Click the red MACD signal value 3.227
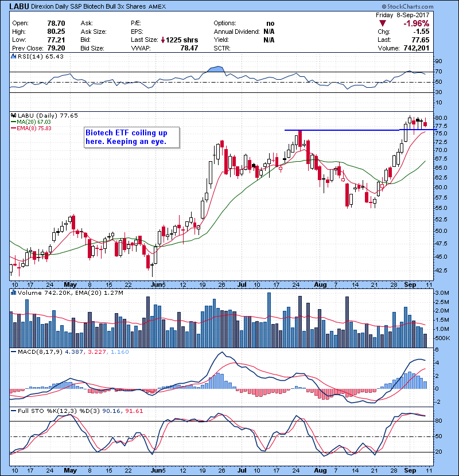Image resolution: width=459 pixels, height=476 pixels. [97, 352]
